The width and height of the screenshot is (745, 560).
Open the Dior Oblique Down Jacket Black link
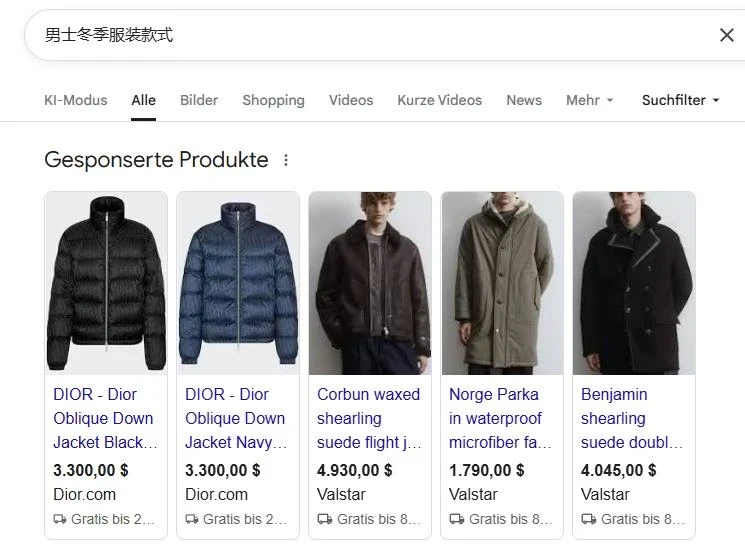105,418
